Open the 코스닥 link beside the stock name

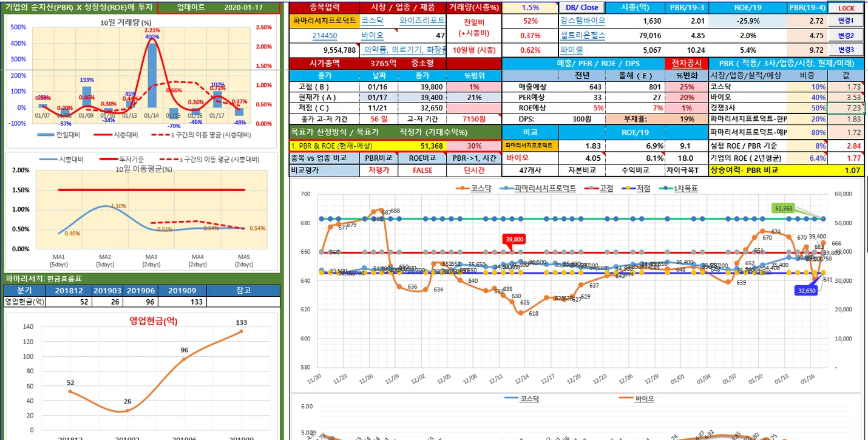[371, 21]
